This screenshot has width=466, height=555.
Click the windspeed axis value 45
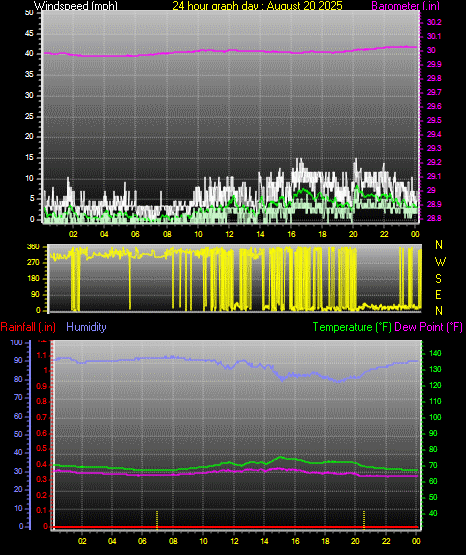(x=29, y=34)
